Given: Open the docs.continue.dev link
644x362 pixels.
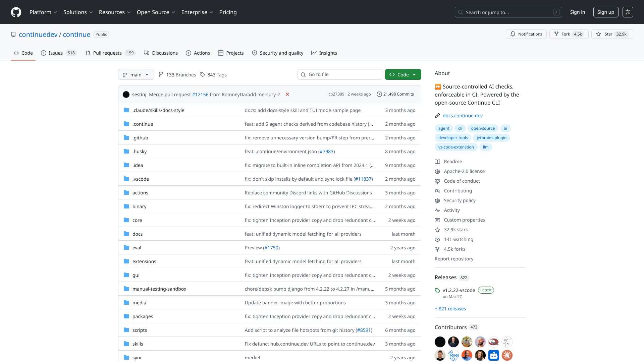Looking at the screenshot, I should coord(463,116).
